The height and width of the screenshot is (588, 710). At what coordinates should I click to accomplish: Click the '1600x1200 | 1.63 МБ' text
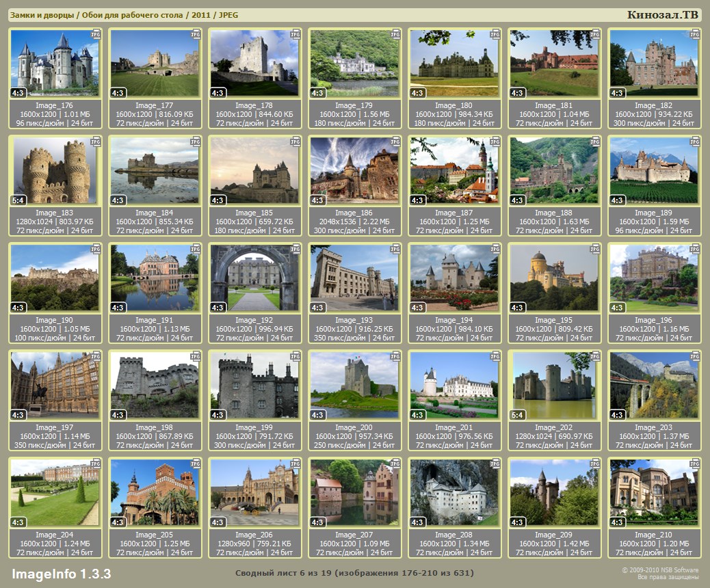click(554, 222)
